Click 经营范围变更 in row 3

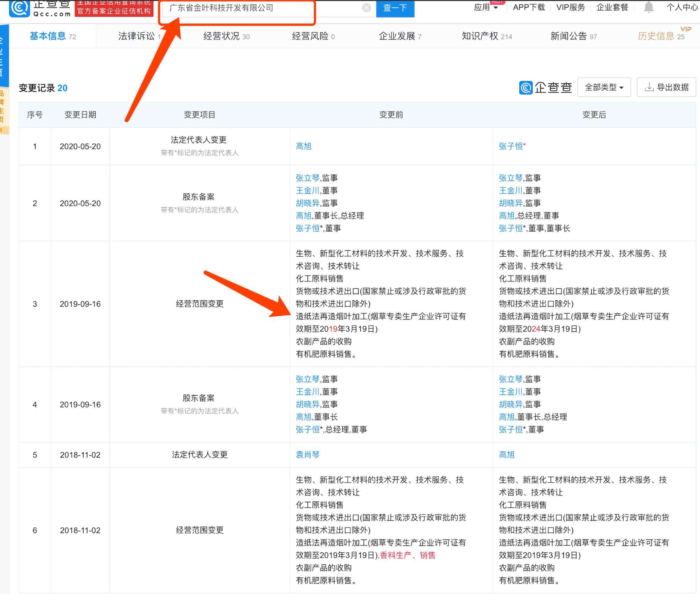[199, 304]
